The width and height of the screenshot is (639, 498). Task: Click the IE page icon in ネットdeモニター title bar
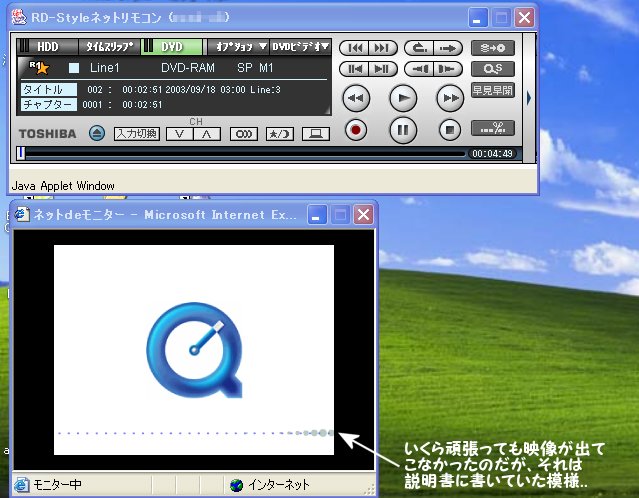22,214
